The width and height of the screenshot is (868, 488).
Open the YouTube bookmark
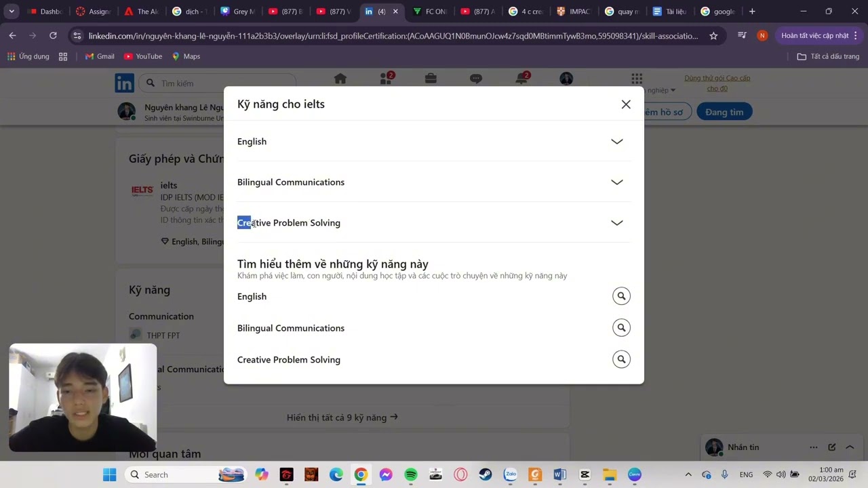(x=143, y=56)
